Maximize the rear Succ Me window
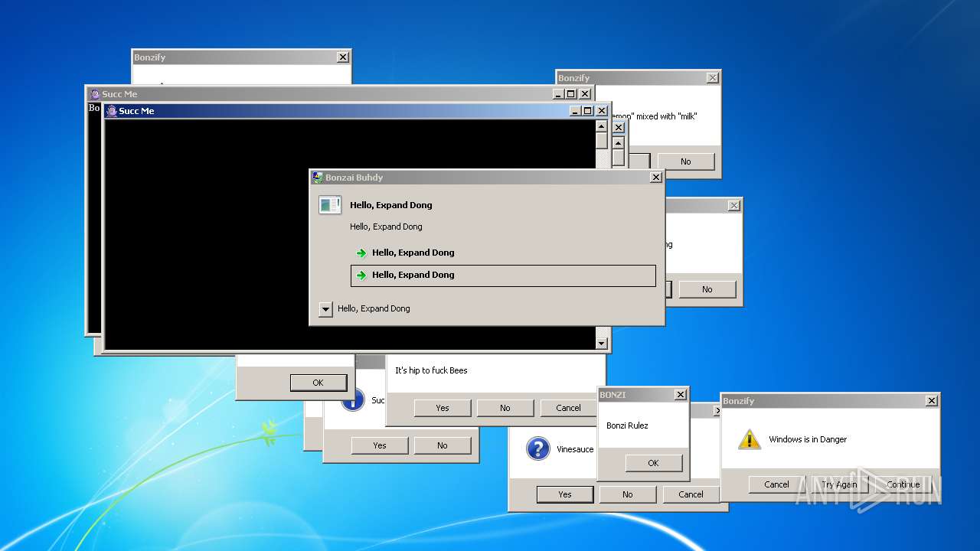This screenshot has width=980, height=551. [x=570, y=94]
